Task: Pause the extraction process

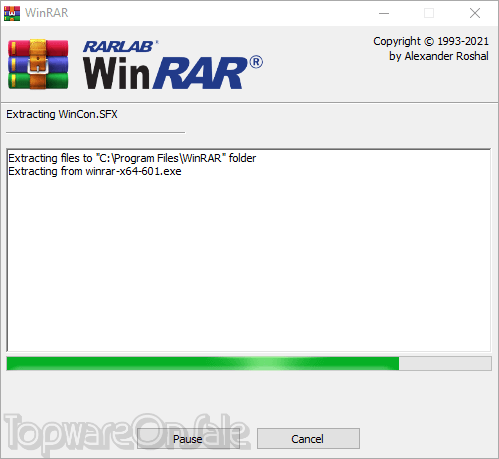Action: point(188,439)
